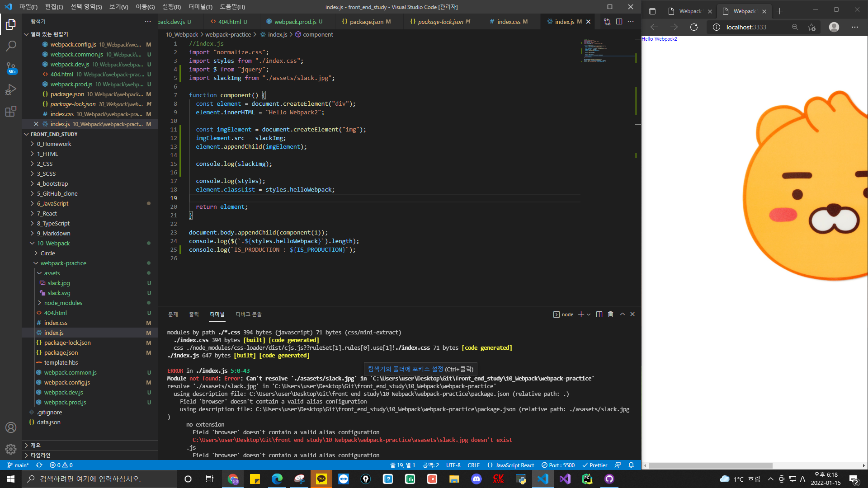This screenshot has width=868, height=488.
Task: Switch to the Output panel tab
Action: tap(194, 314)
